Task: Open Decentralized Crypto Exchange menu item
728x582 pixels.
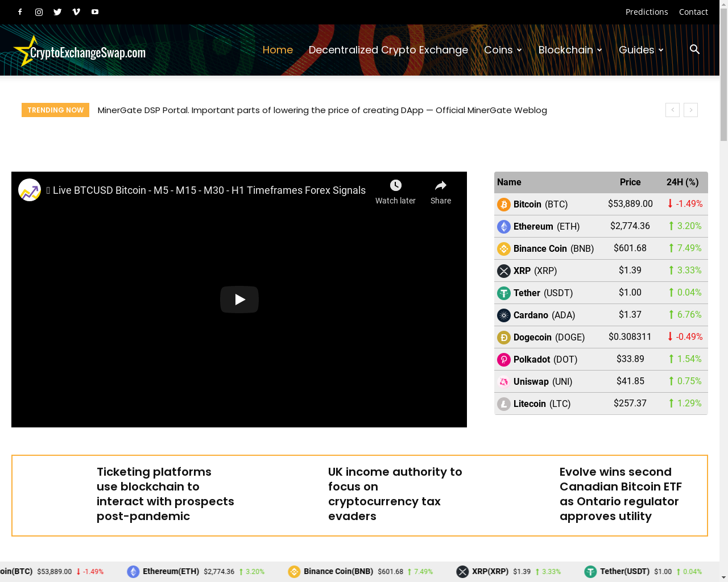Action: pyautogui.click(x=388, y=50)
